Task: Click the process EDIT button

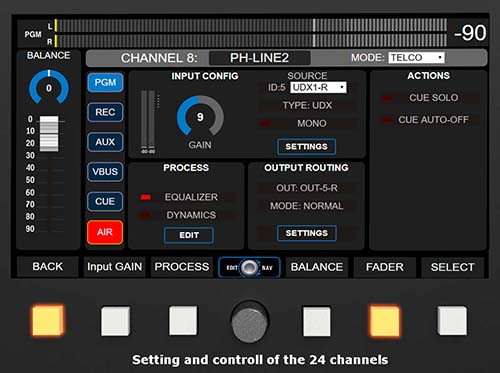Action: click(x=189, y=235)
